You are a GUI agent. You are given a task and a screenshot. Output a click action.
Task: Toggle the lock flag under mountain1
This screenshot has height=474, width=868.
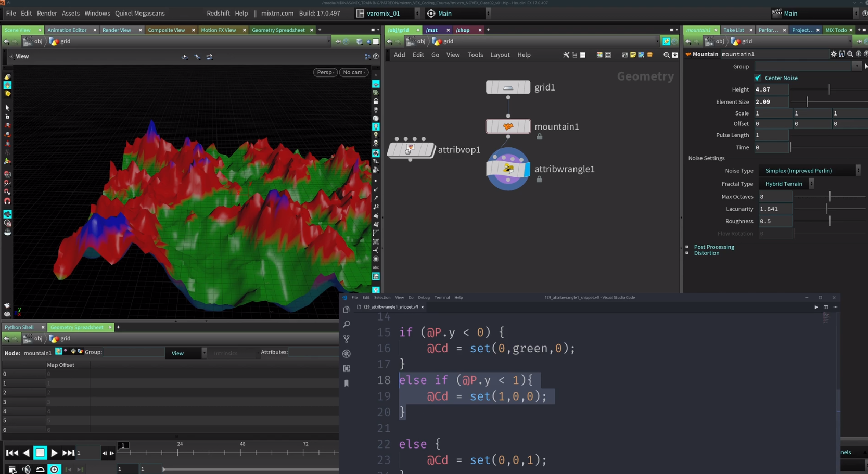pyautogui.click(x=540, y=137)
